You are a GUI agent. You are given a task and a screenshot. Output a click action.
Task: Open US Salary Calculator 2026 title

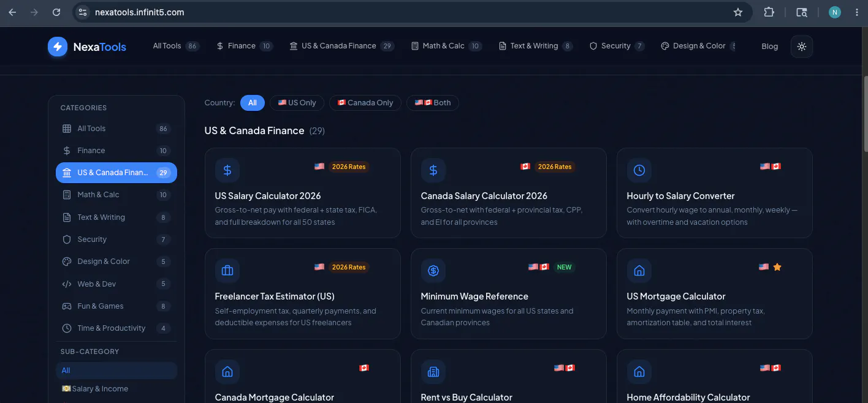pos(268,196)
